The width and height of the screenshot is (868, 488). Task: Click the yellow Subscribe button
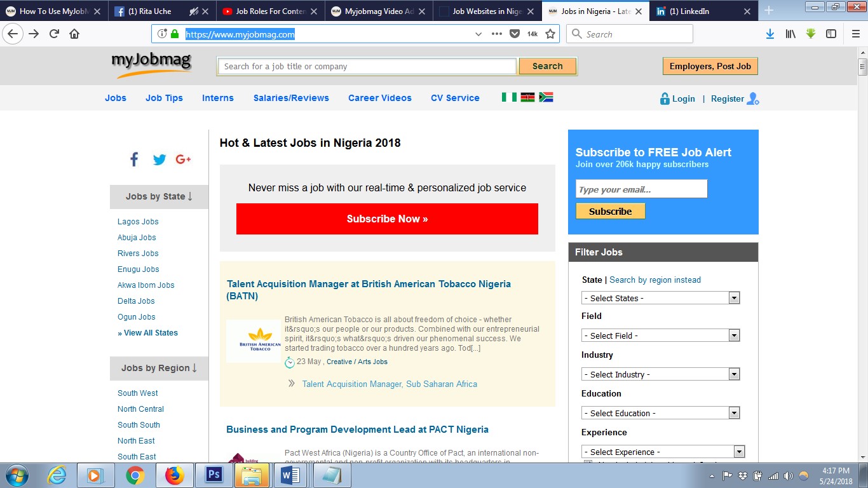pyautogui.click(x=610, y=211)
